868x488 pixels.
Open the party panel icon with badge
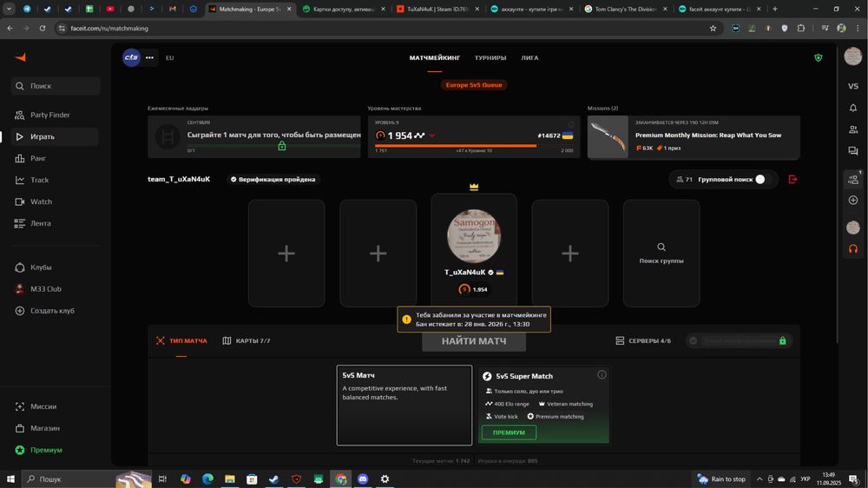(x=853, y=179)
